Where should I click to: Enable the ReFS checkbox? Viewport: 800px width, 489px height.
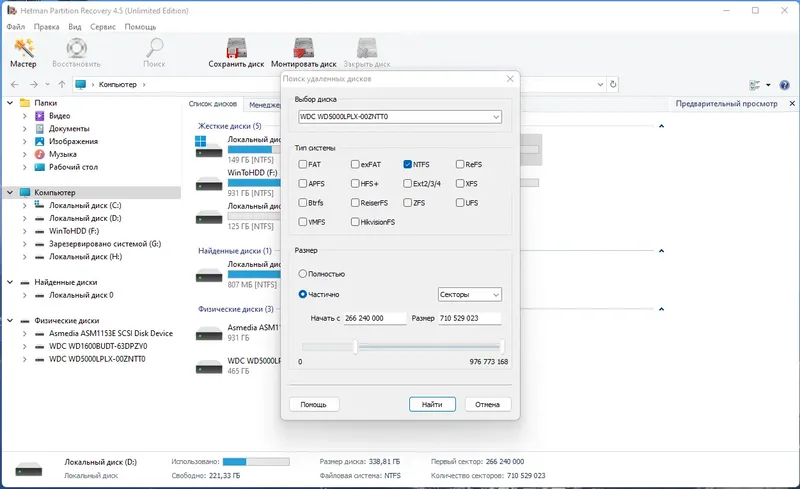460,164
